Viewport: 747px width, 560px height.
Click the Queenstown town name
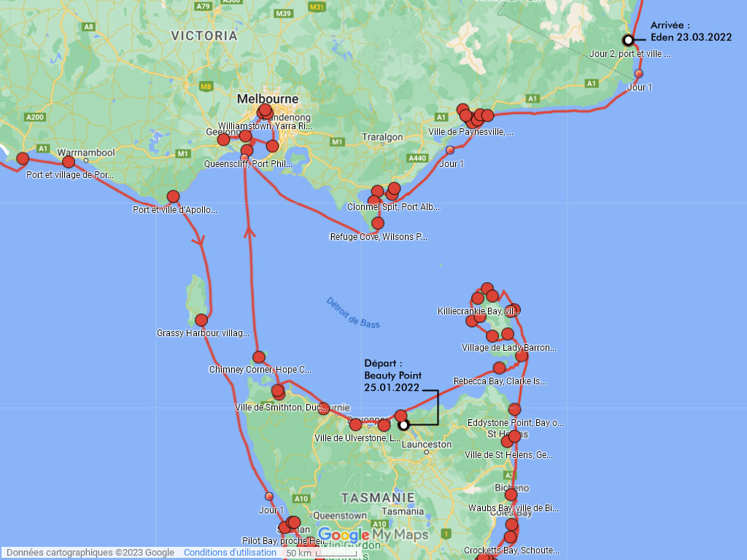340,516
